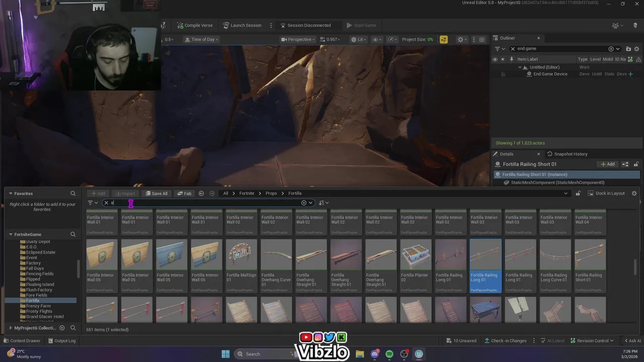Expand the MyProjectG Collections section
This screenshot has height=362, width=644.
point(11,328)
